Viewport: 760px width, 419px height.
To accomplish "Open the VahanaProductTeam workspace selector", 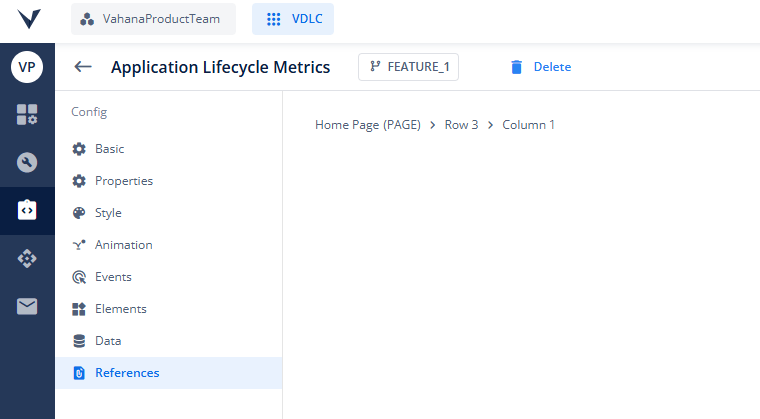I will (153, 19).
